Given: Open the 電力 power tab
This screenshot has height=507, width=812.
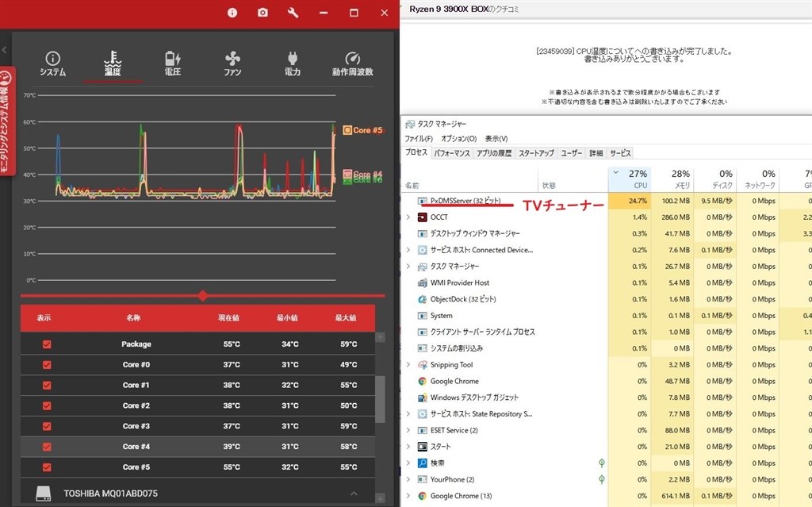Looking at the screenshot, I should tap(292, 64).
